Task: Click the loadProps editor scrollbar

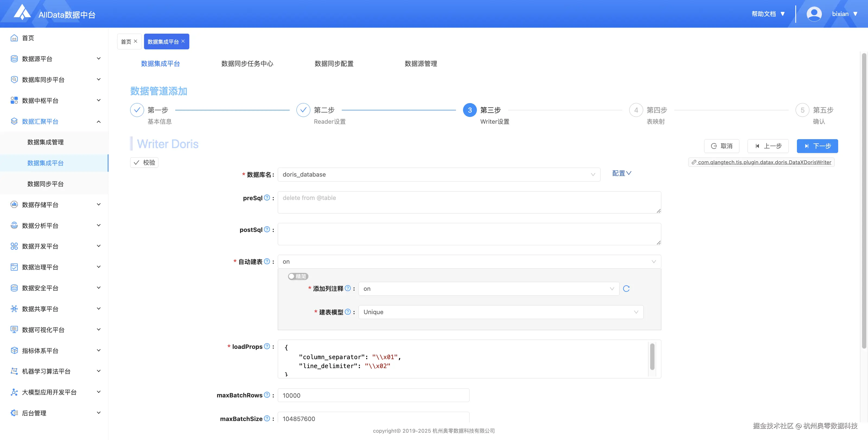Action: point(652,357)
